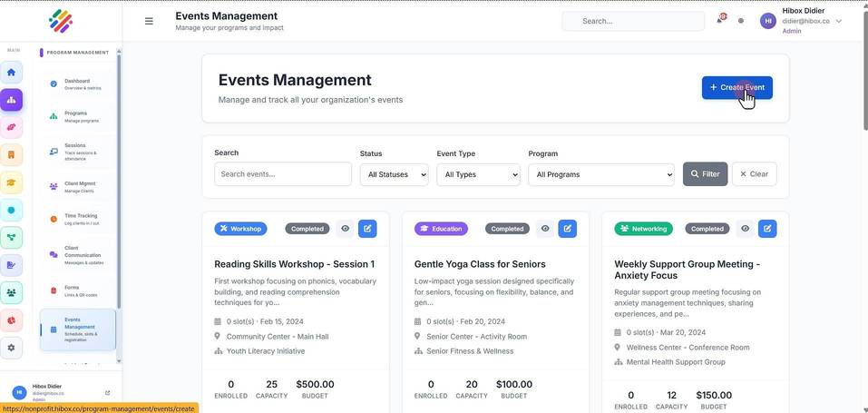Clear the filters with Clear button
Screen dimensions: 868x413
tap(754, 174)
